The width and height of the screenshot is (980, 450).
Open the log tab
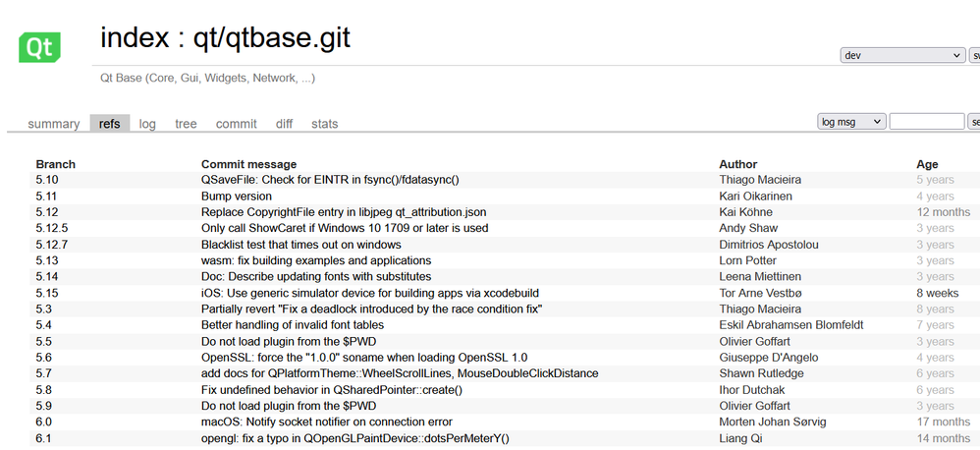[x=147, y=124]
